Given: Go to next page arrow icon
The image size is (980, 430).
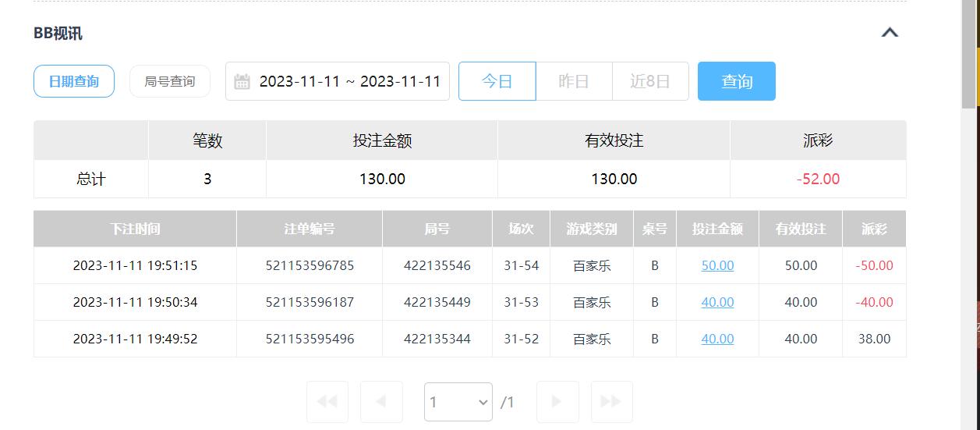Looking at the screenshot, I should 557,401.
